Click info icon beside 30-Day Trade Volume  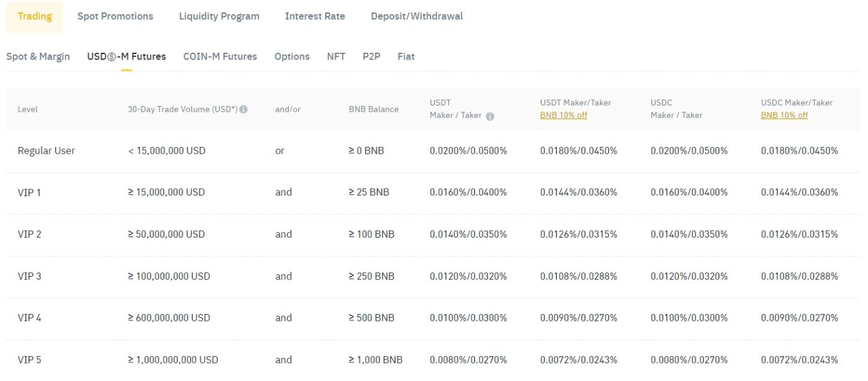pos(244,109)
